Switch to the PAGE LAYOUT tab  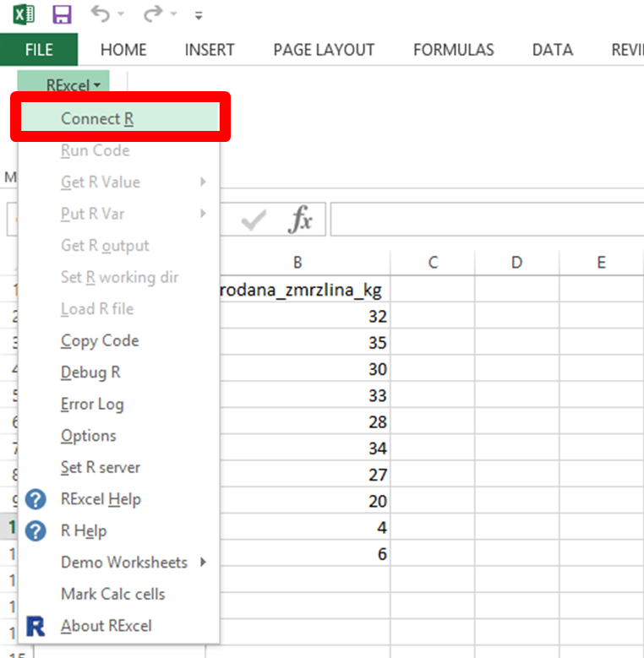(324, 50)
